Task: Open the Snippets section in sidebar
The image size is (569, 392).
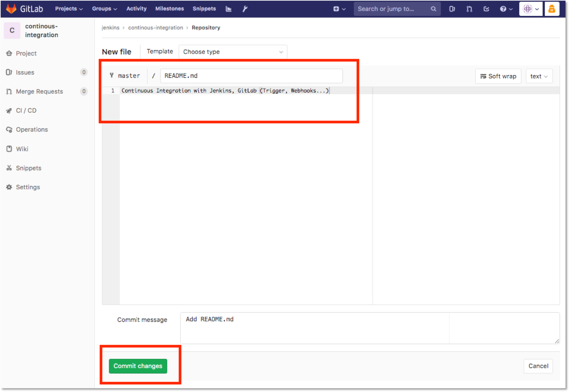Action: coord(28,168)
